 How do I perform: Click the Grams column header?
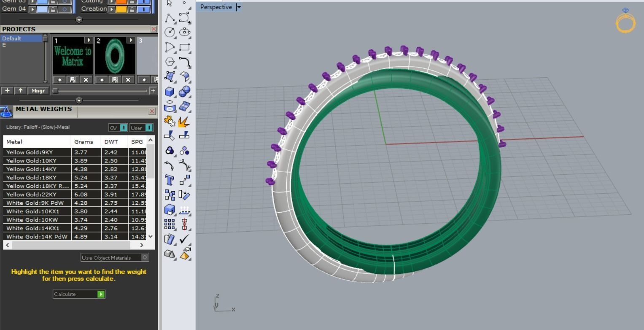[86, 141]
